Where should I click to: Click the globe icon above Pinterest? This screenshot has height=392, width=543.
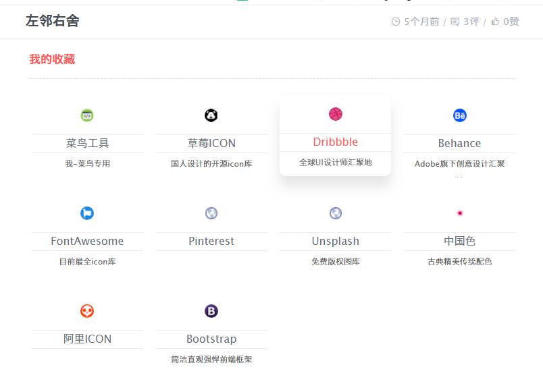211,213
